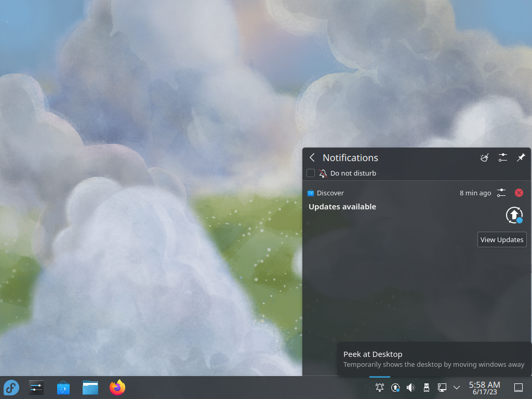This screenshot has height=399, width=532.
Task: Launch Discover software center from taskbar
Action: (63, 388)
